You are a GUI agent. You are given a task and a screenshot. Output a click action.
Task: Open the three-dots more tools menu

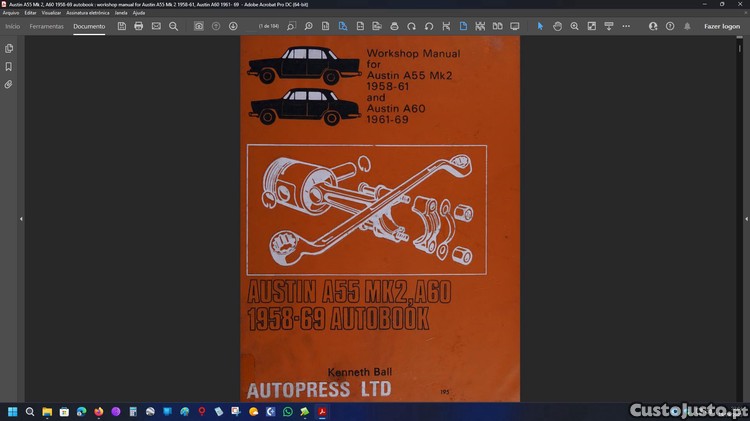pyautogui.click(x=625, y=26)
